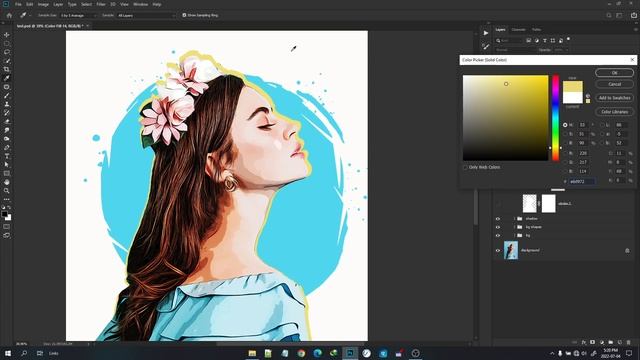Screen dimensions: 640x360
Task: Hide the background layer eye icon
Action: pos(498,250)
